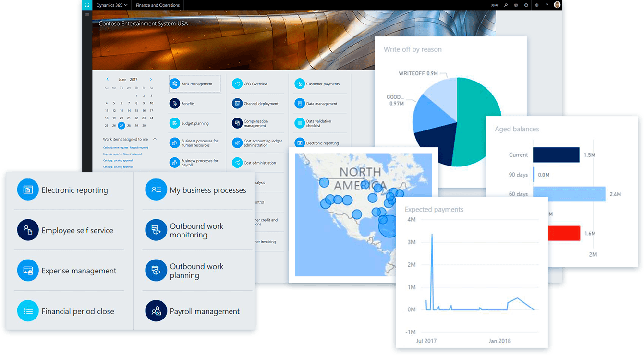The height and width of the screenshot is (355, 644).
Task: Open the Data validation checklist icon
Action: point(300,123)
